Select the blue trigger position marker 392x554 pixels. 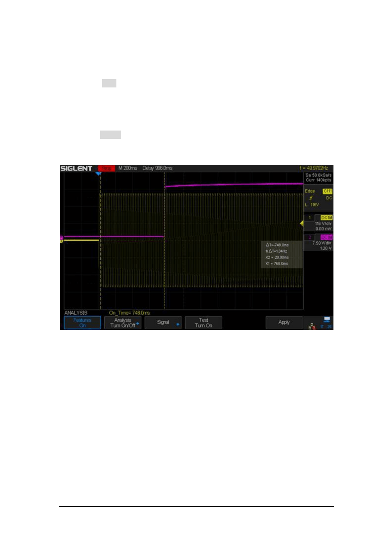pyautogui.click(x=98, y=173)
